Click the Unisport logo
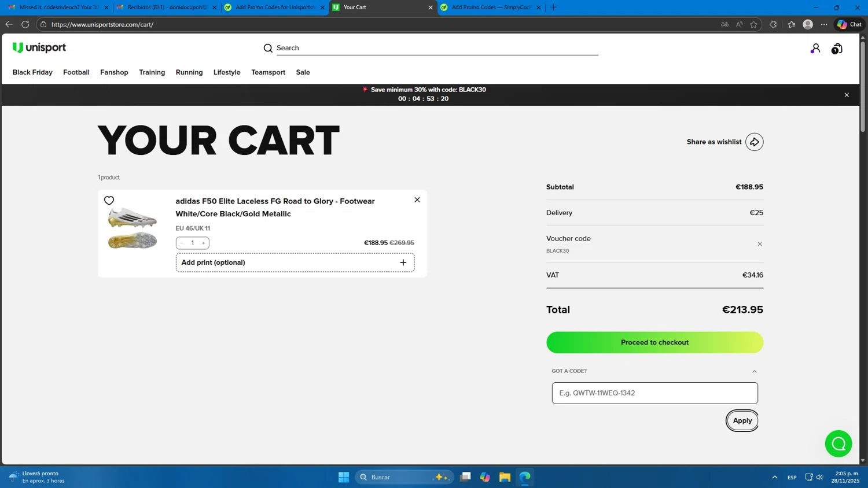The height and width of the screenshot is (488, 868). 39,47
